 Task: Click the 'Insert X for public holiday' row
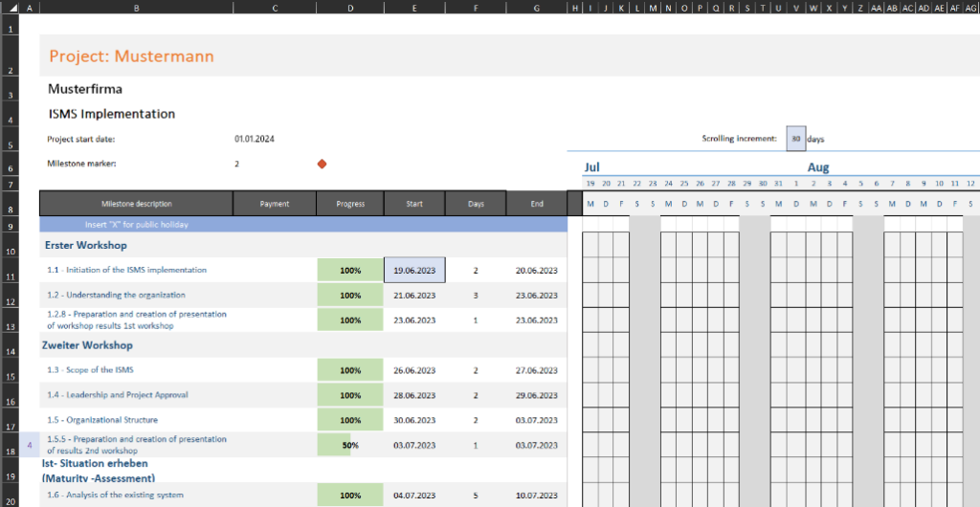(x=136, y=225)
